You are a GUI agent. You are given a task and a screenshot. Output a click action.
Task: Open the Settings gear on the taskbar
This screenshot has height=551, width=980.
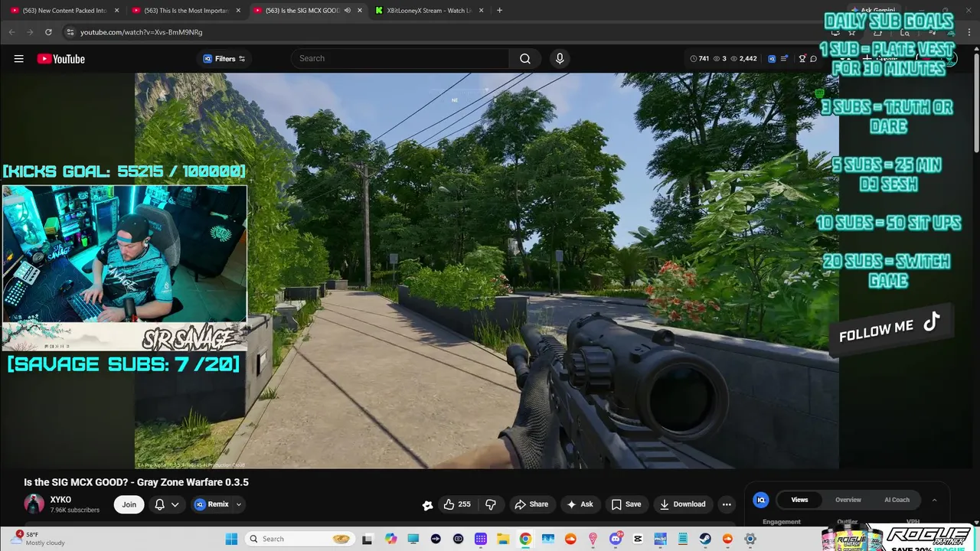pyautogui.click(x=750, y=539)
